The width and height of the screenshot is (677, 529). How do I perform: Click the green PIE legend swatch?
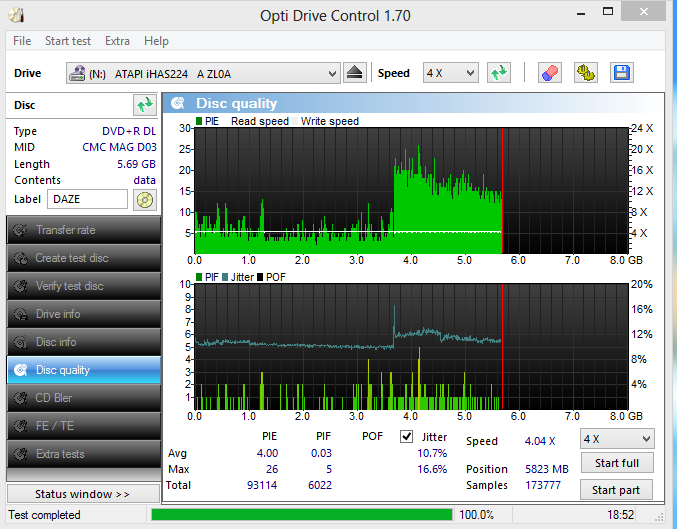pos(199,121)
